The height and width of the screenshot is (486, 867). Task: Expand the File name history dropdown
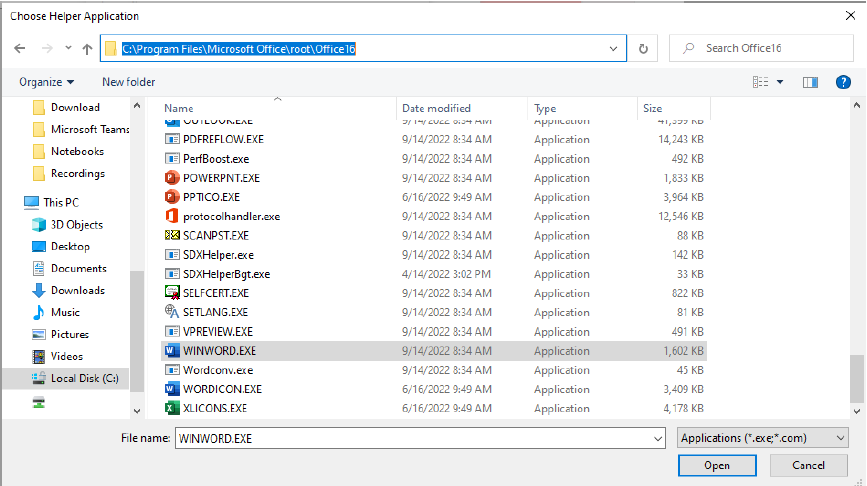click(658, 438)
